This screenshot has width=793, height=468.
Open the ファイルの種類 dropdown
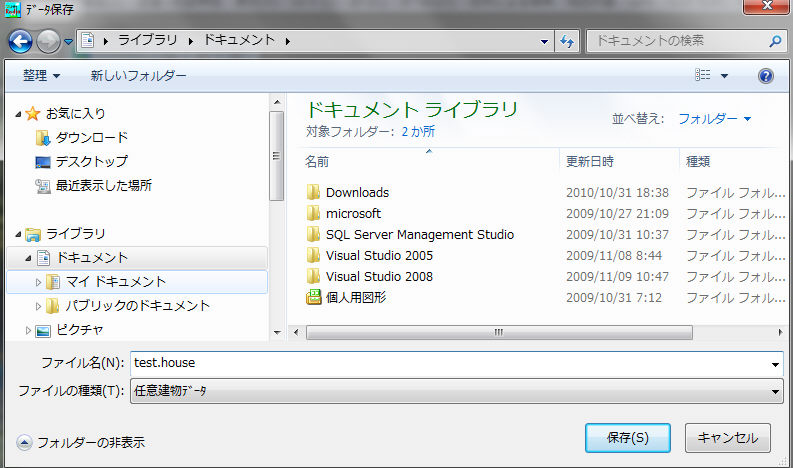tap(776, 392)
